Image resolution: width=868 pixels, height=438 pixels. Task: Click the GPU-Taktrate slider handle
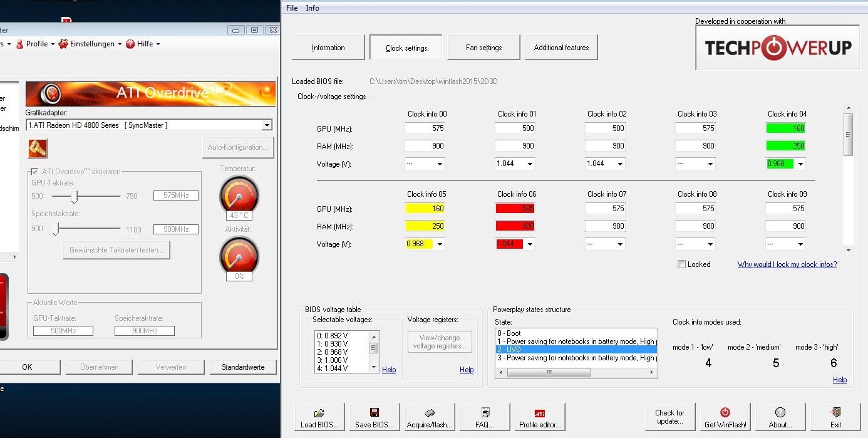75,197
